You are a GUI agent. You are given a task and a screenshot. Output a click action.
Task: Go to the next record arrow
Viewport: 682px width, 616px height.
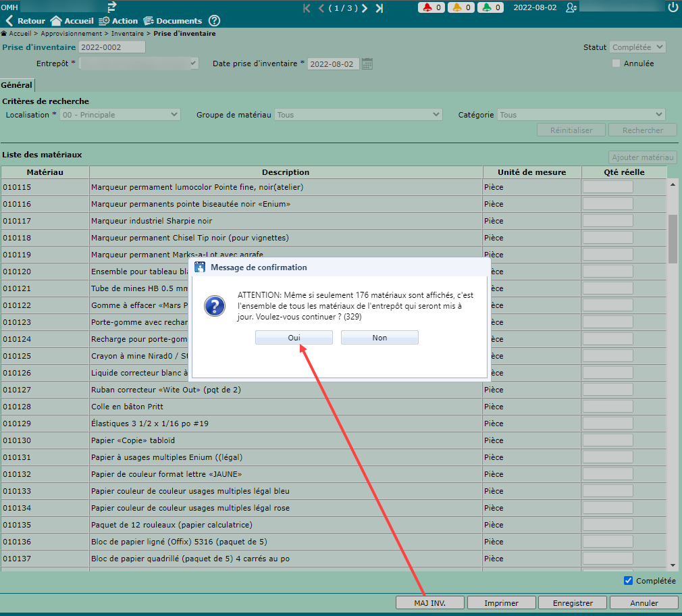point(365,8)
